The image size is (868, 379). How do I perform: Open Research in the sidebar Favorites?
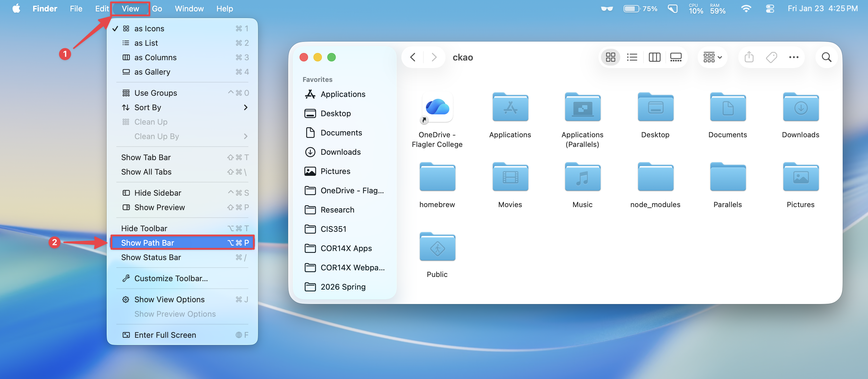pos(344,210)
